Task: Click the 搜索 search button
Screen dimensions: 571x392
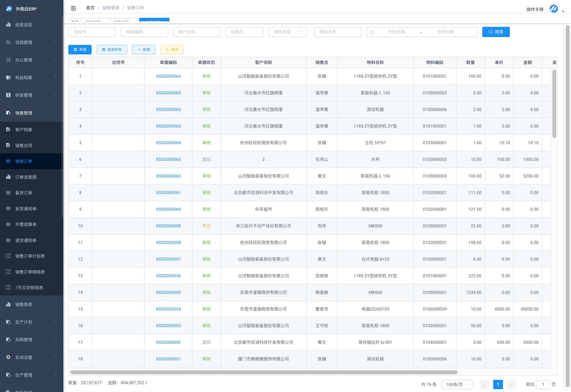Action: point(496,32)
